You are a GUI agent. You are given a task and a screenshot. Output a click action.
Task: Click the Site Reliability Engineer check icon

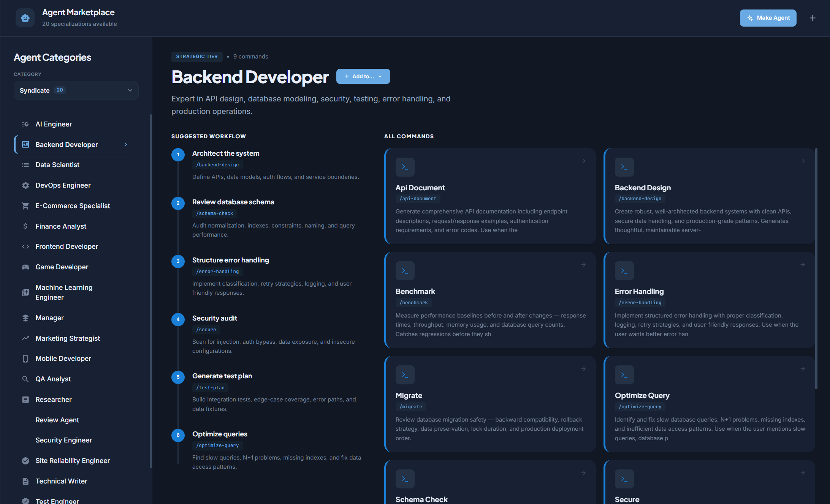pos(25,461)
